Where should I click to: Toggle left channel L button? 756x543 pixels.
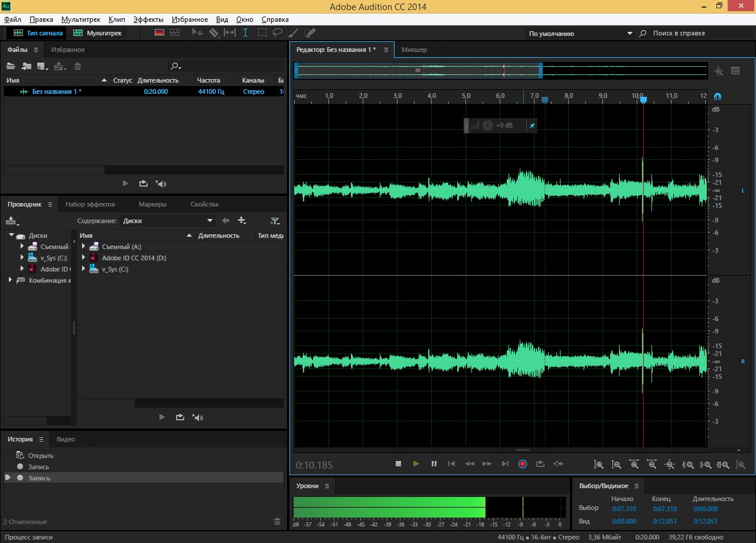[x=743, y=190]
